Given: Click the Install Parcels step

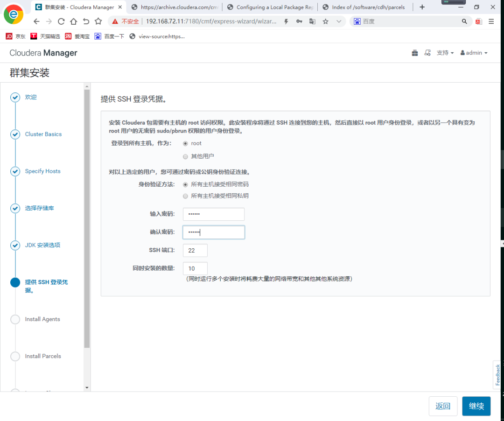Looking at the screenshot, I should (43, 356).
